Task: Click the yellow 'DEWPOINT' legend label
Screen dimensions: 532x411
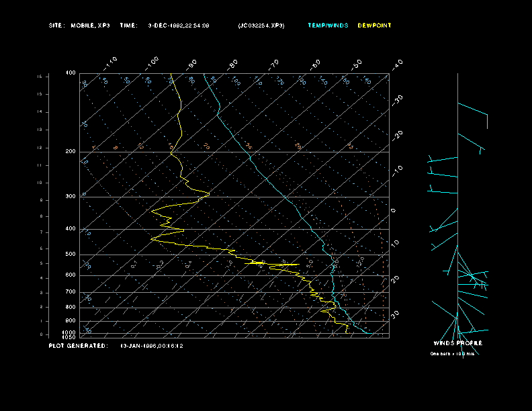Action: [375, 26]
